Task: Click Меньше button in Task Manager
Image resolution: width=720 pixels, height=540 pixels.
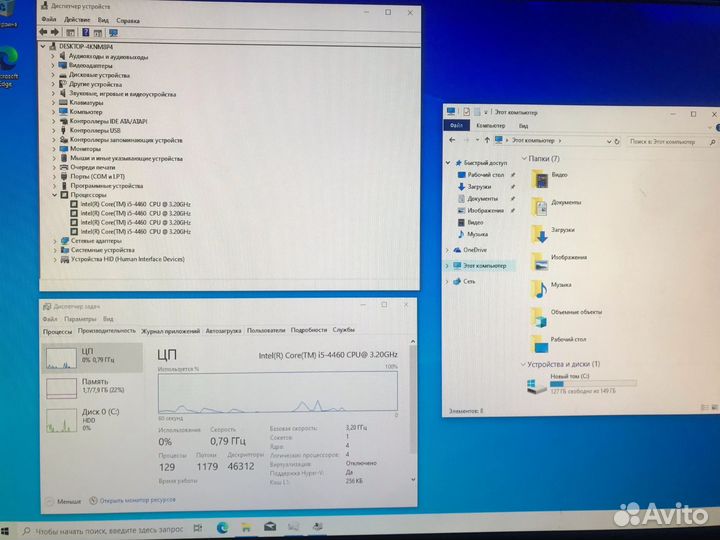Action: [x=64, y=501]
